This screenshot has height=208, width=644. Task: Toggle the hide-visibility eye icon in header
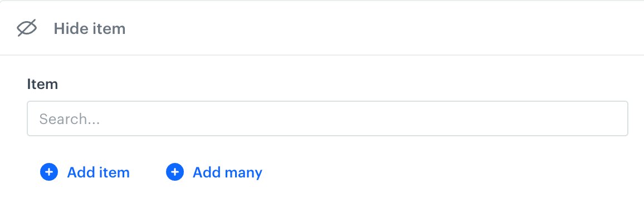tap(27, 28)
